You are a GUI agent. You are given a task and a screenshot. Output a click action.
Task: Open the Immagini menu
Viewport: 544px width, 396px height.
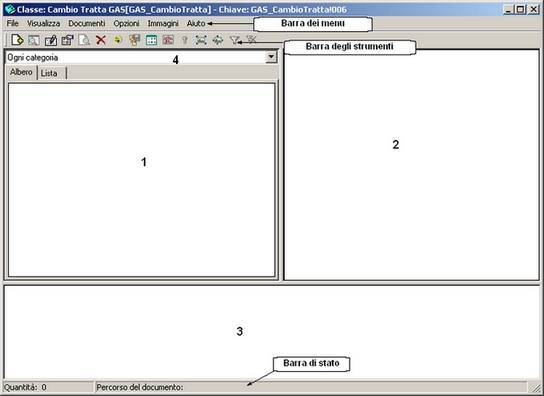click(x=163, y=24)
